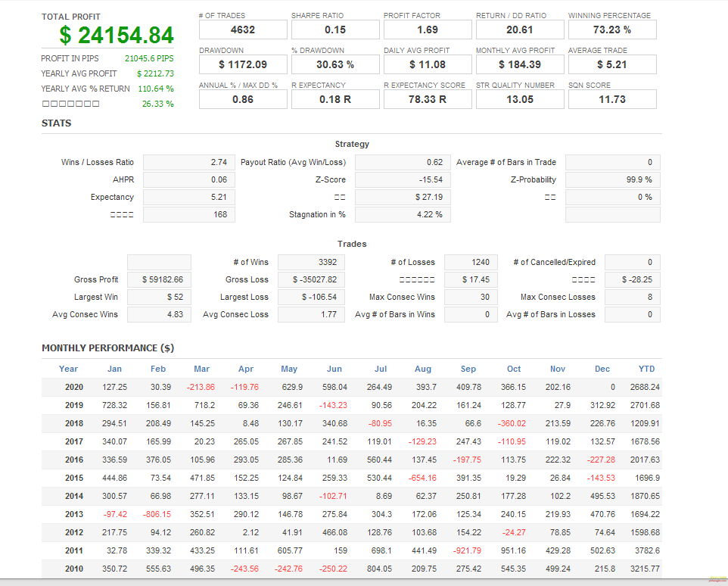
Task: Click the Sharpe Ratio value 0.15
Action: click(335, 30)
